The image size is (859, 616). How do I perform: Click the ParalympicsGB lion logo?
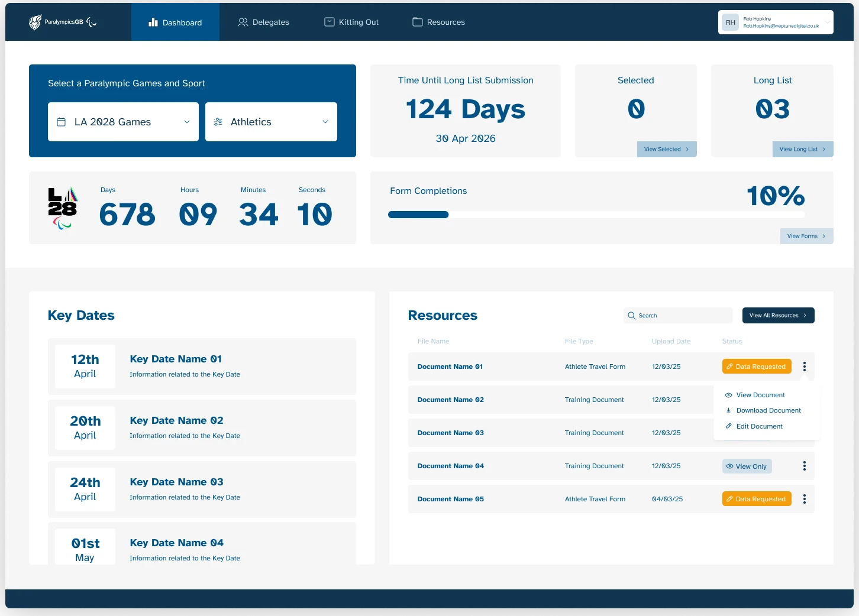(35, 22)
